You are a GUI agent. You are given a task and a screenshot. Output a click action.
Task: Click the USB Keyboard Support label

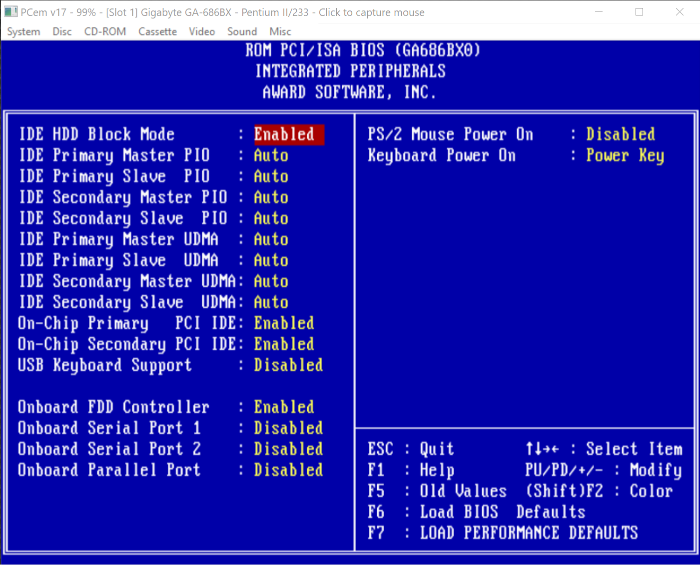(x=105, y=366)
